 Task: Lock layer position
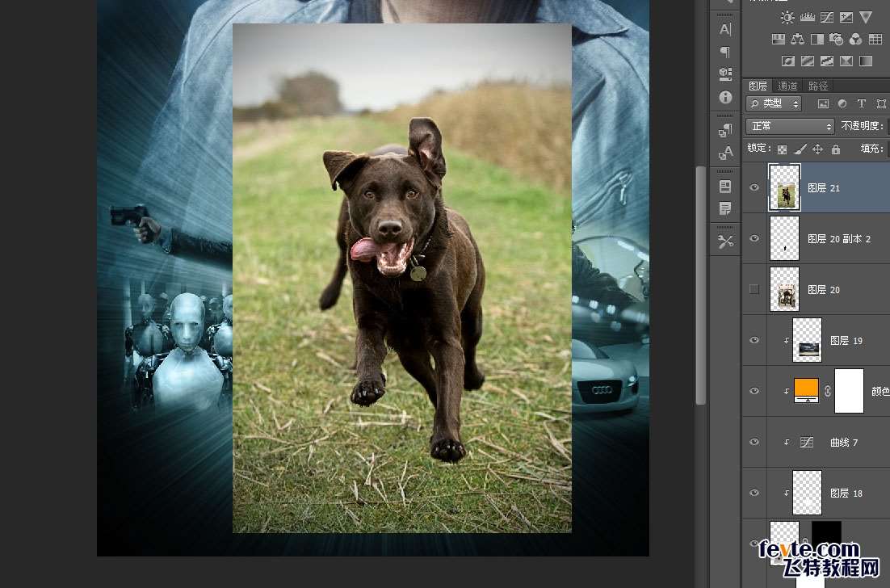point(817,149)
